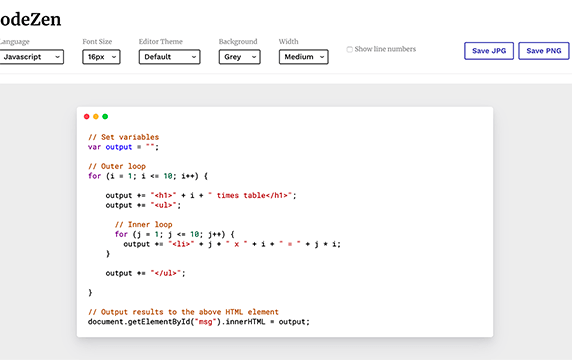Enable Show line numbers checkbox
This screenshot has width=572, height=360.
coord(349,49)
